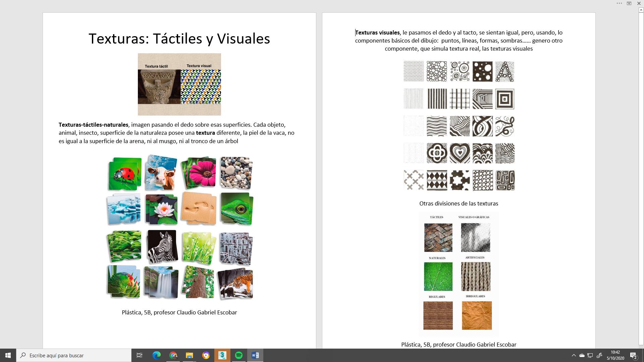Image resolution: width=644 pixels, height=362 pixels.
Task: Switch to the Word taskbar icon
Action: [255, 355]
